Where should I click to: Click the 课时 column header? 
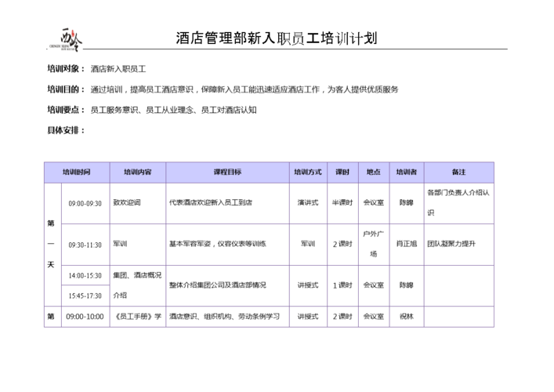pos(342,172)
